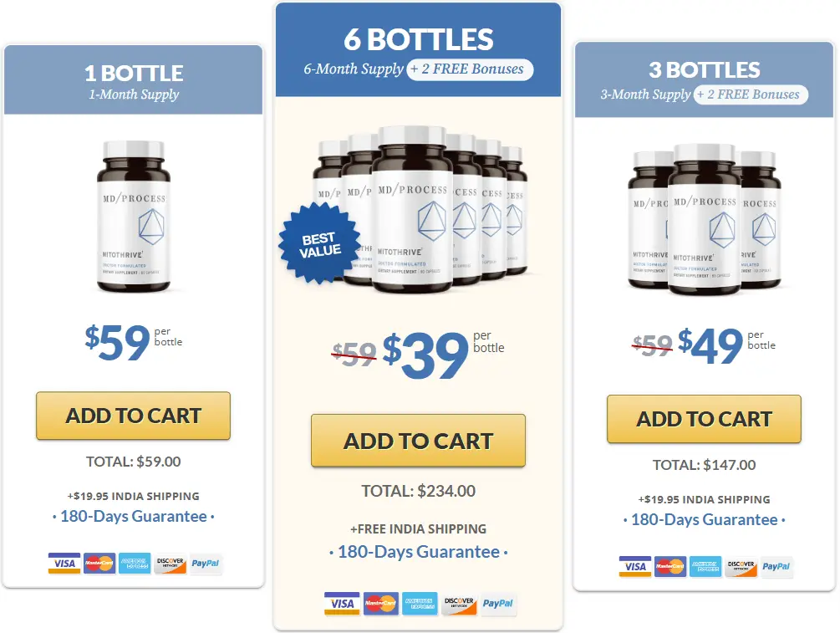Click the American Express icon under 1 Bottle
840x633 pixels.
click(x=135, y=564)
